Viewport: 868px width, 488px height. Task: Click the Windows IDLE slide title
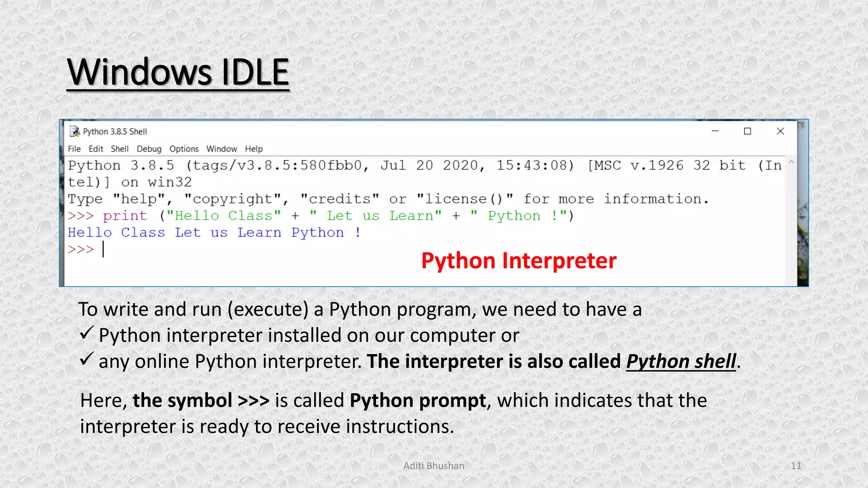(178, 72)
